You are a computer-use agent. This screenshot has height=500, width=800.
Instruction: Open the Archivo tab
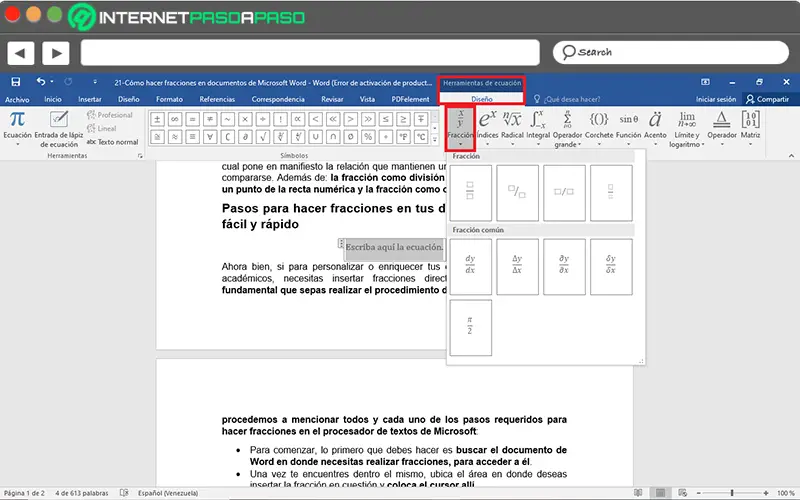17,99
